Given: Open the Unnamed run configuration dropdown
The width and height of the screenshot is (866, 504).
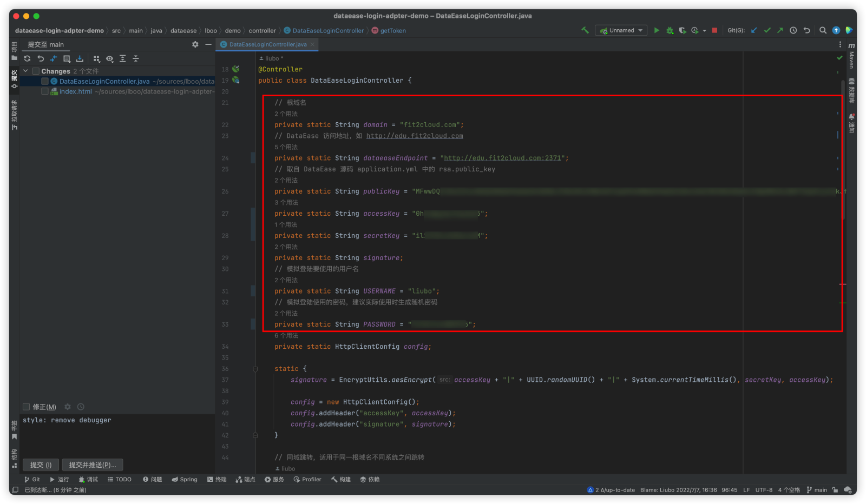Looking at the screenshot, I should 620,30.
